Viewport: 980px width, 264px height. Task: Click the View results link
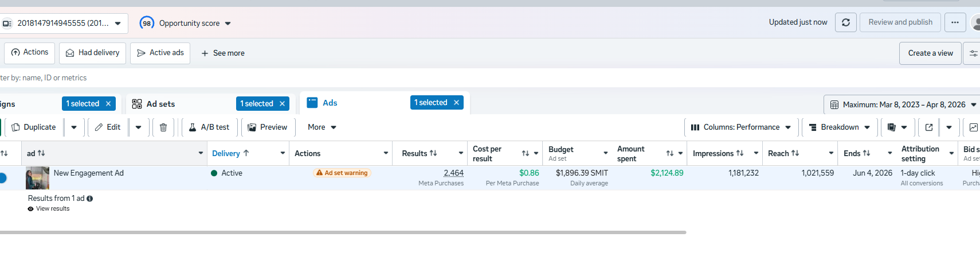click(x=52, y=209)
